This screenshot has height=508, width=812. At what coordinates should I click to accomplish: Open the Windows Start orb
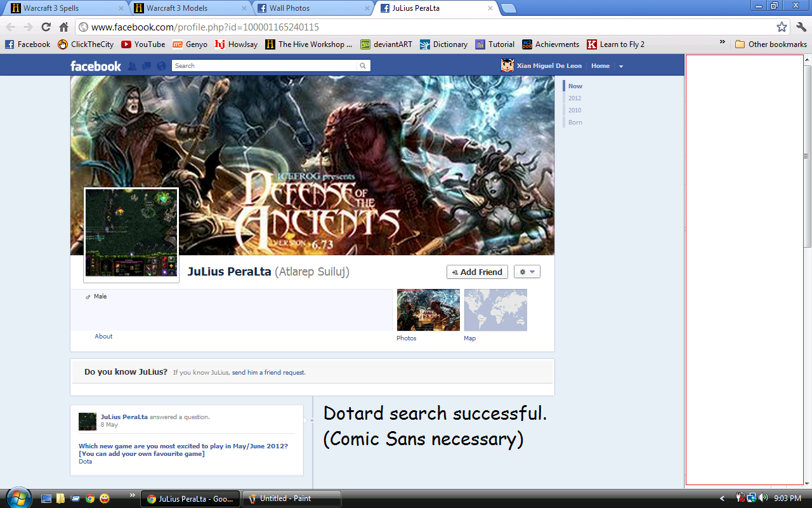point(17,498)
